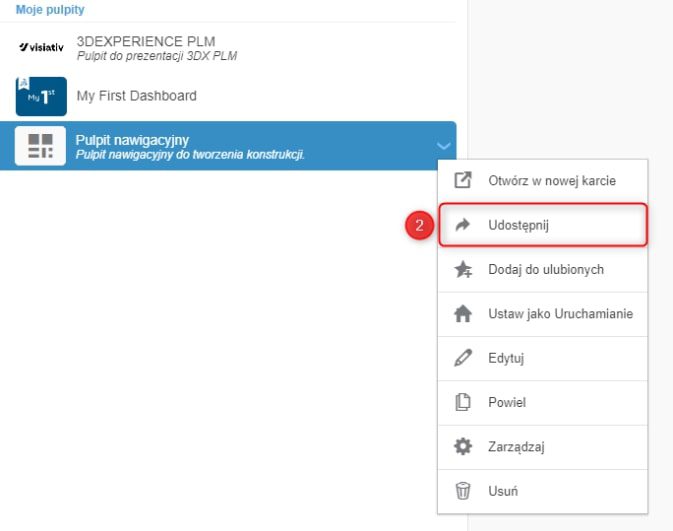Click the visiativ logo thumbnail

click(x=41, y=47)
